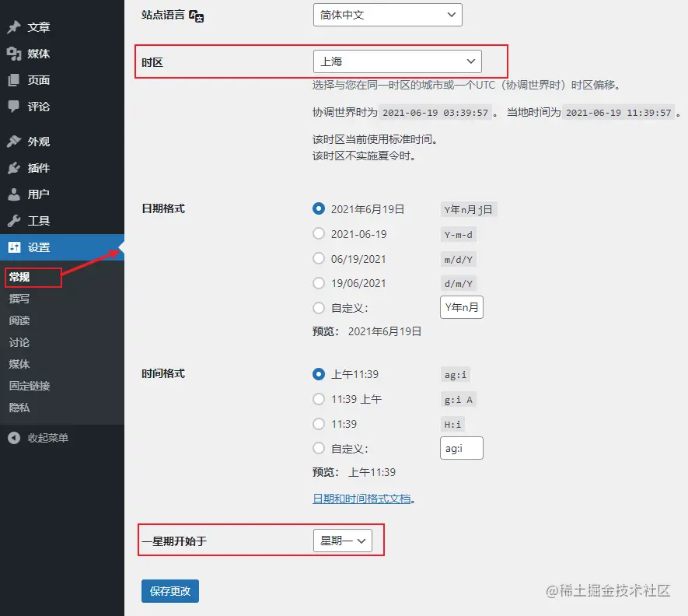Click the d/m/Y format code
Viewport: 688px width, 616px height.
point(458,284)
